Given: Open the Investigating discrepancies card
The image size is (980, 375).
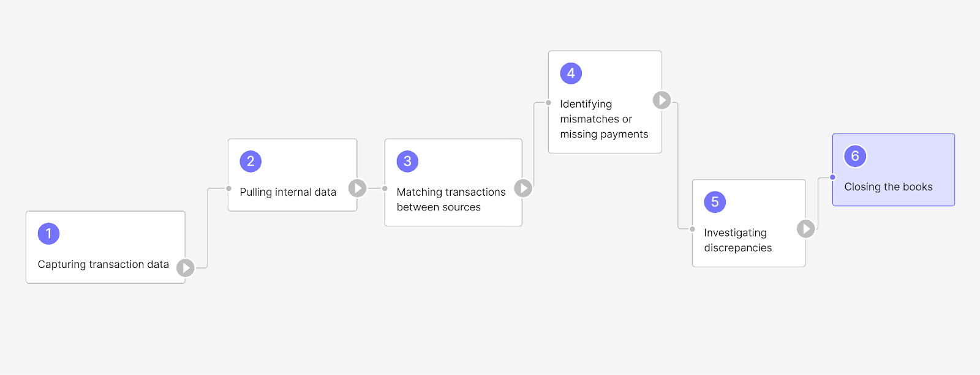Looking at the screenshot, I should point(748,223).
